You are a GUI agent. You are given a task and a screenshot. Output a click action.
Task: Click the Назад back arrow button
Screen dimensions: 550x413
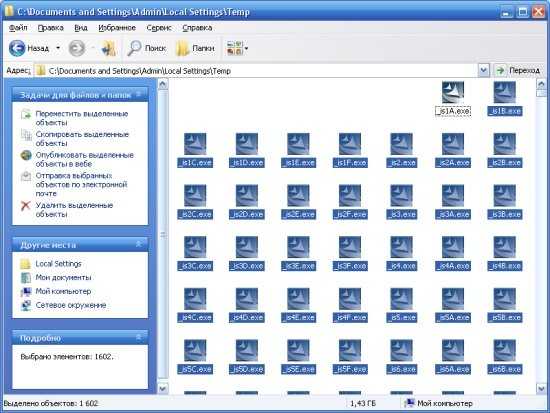pos(17,48)
